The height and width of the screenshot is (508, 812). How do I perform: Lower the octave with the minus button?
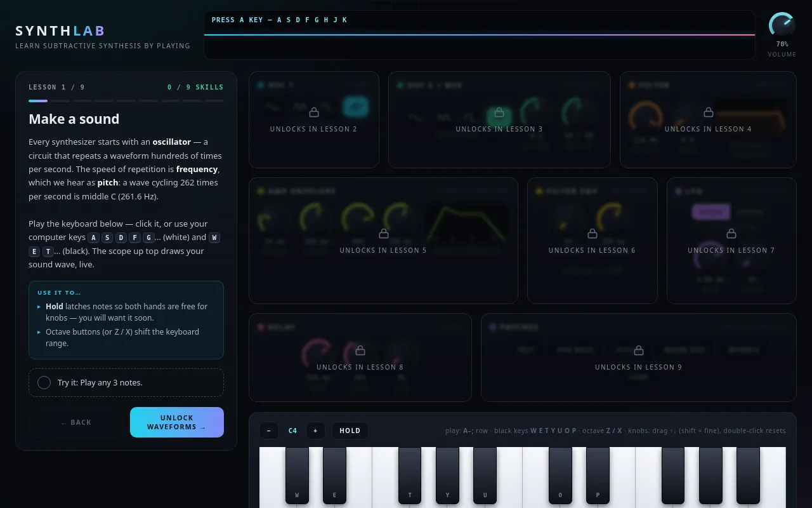[x=268, y=431]
